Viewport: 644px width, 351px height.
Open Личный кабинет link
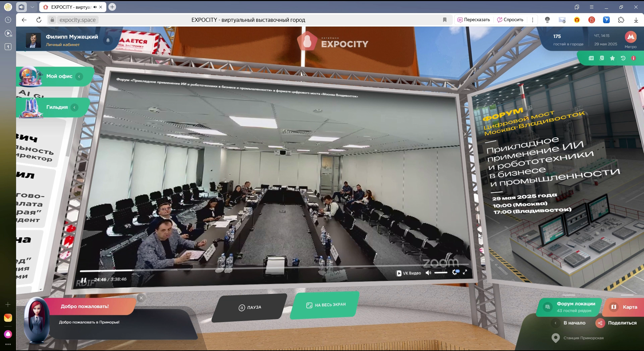pos(63,45)
